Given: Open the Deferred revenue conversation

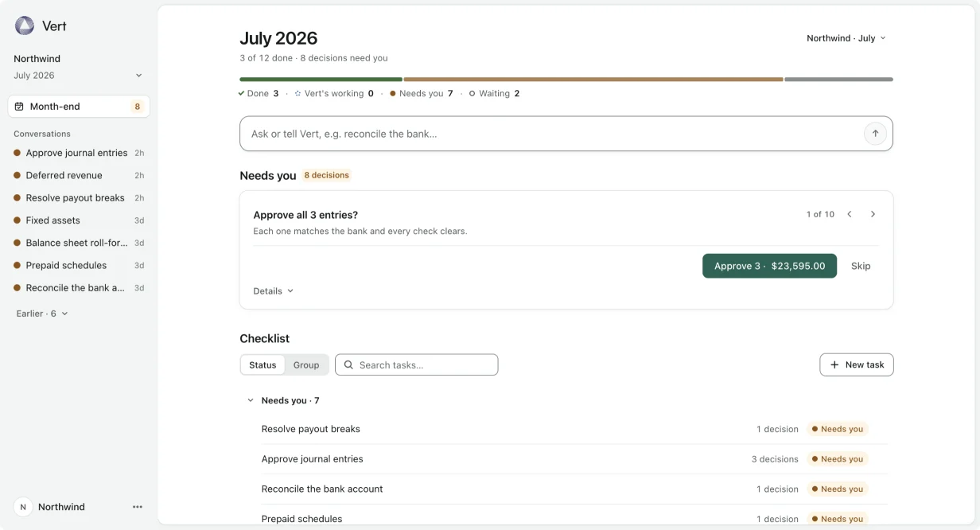Looking at the screenshot, I should click(79, 175).
